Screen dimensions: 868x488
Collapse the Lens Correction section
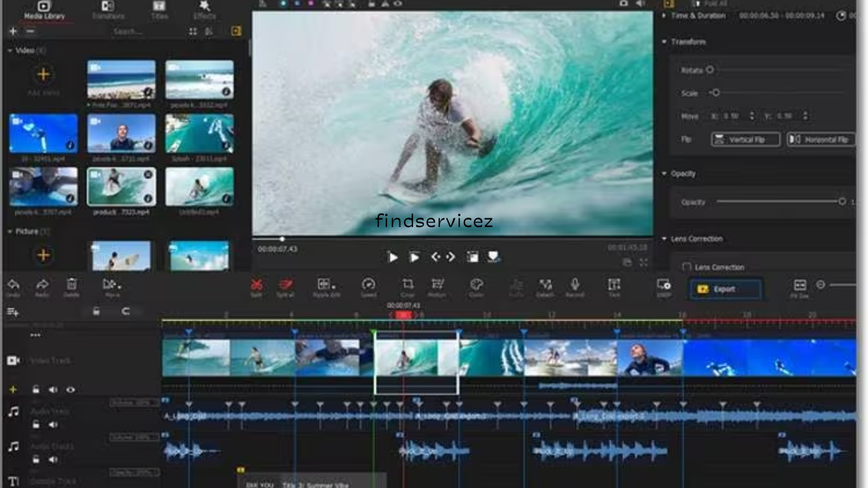663,239
